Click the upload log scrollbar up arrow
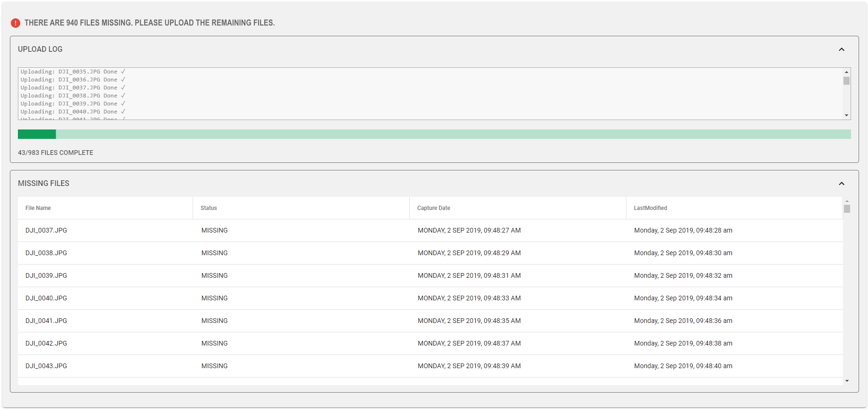The height and width of the screenshot is (411, 868). pos(846,72)
